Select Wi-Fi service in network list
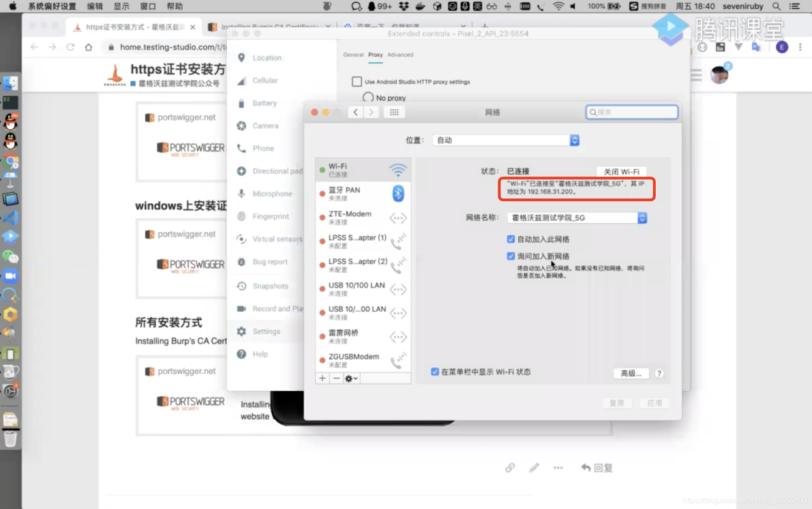 363,170
